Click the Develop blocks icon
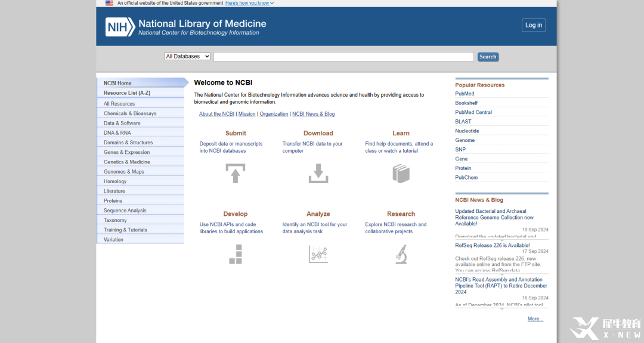This screenshot has height=343, width=644. 236,254
